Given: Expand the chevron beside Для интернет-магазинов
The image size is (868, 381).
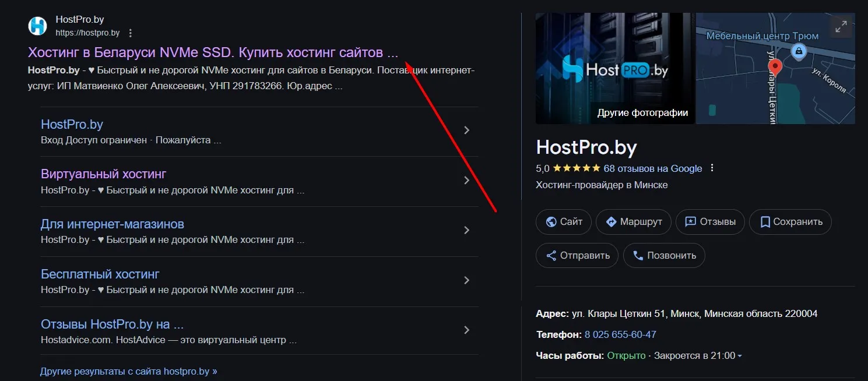Looking at the screenshot, I should click(x=466, y=230).
